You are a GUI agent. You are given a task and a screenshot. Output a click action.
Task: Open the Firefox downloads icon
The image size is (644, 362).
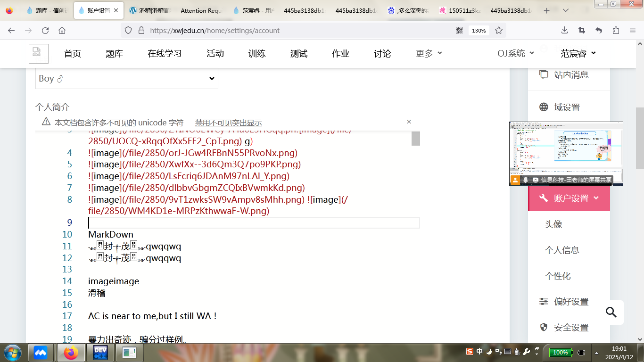point(564,30)
